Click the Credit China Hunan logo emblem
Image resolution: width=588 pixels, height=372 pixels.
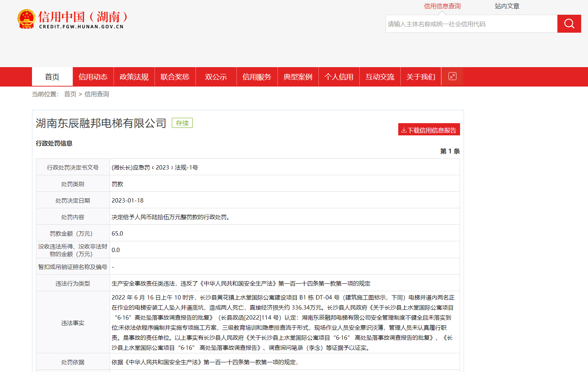26,19
